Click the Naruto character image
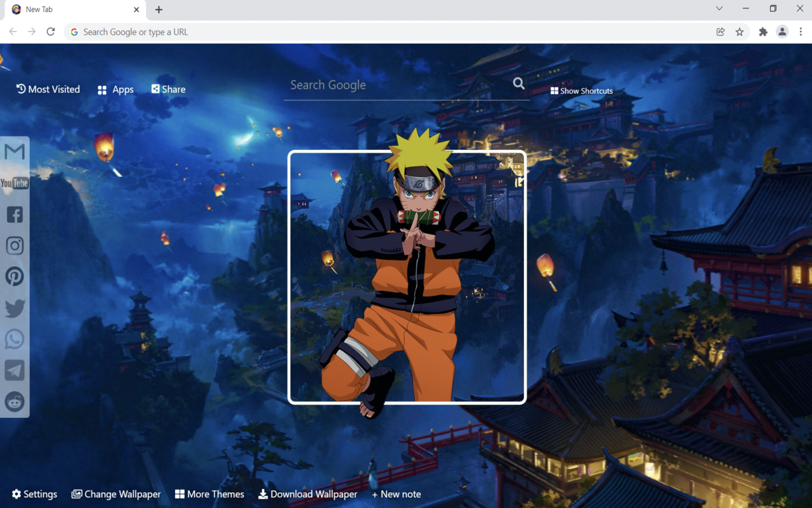Viewport: 812px width, 508px height. [407, 273]
